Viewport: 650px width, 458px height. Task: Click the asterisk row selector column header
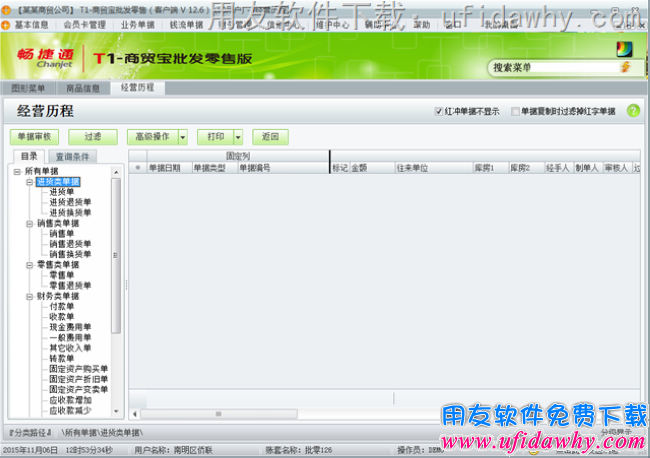[x=138, y=168]
